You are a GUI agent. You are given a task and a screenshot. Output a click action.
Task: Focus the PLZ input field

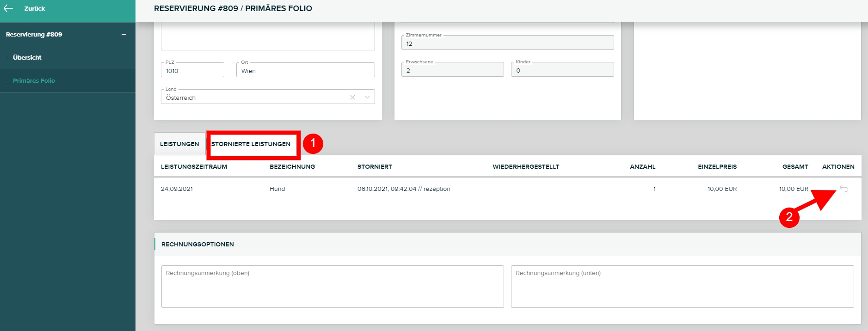(x=192, y=71)
